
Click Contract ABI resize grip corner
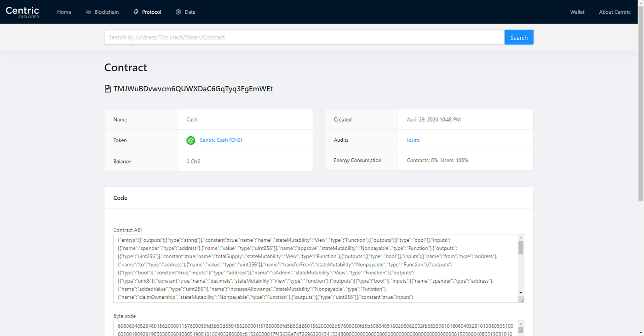(x=521, y=300)
